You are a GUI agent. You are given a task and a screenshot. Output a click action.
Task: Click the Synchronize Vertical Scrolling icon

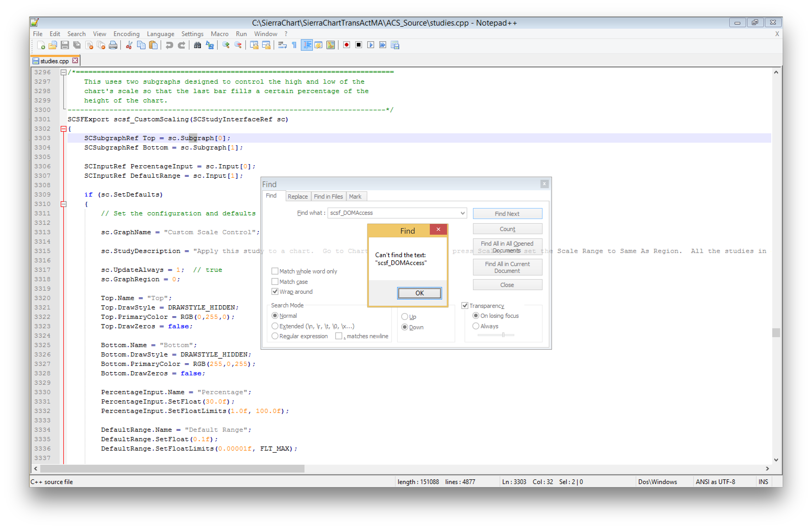pos(254,45)
